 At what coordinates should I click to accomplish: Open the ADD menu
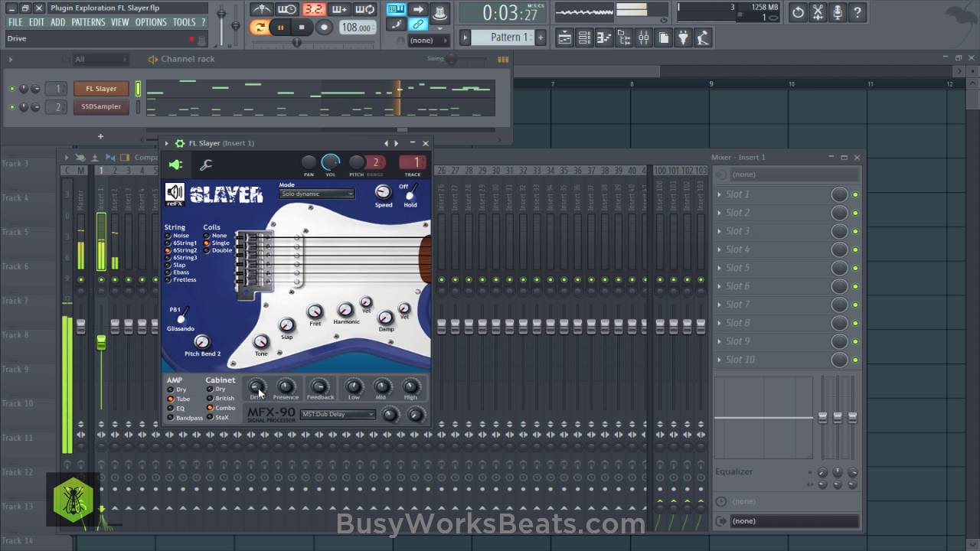tap(58, 22)
